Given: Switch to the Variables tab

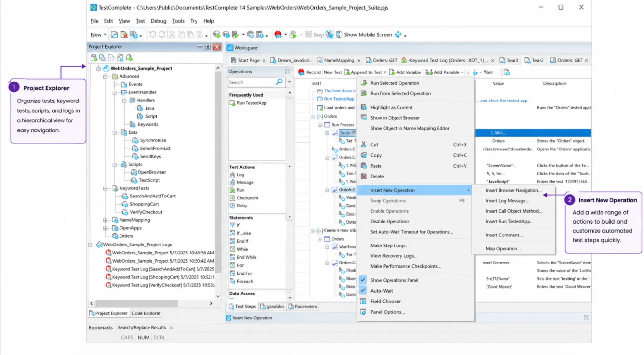Looking at the screenshot, I should [x=272, y=307].
